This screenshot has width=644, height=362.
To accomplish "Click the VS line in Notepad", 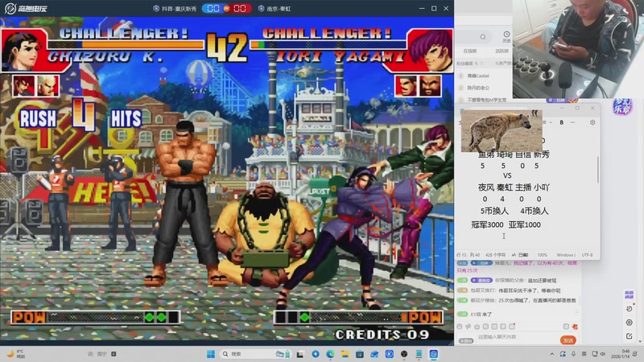I will [507, 175].
